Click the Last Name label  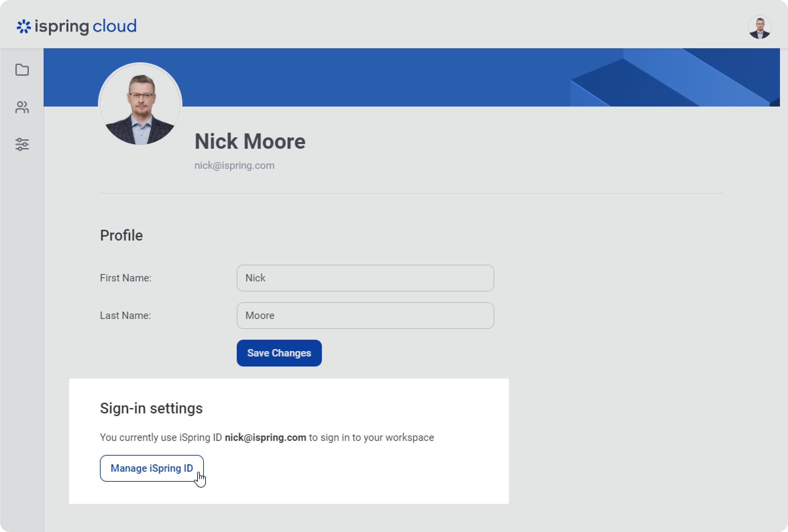(125, 316)
